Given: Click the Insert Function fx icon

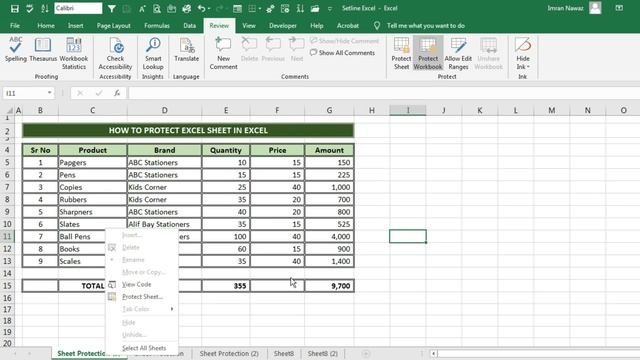Looking at the screenshot, I should point(117,93).
